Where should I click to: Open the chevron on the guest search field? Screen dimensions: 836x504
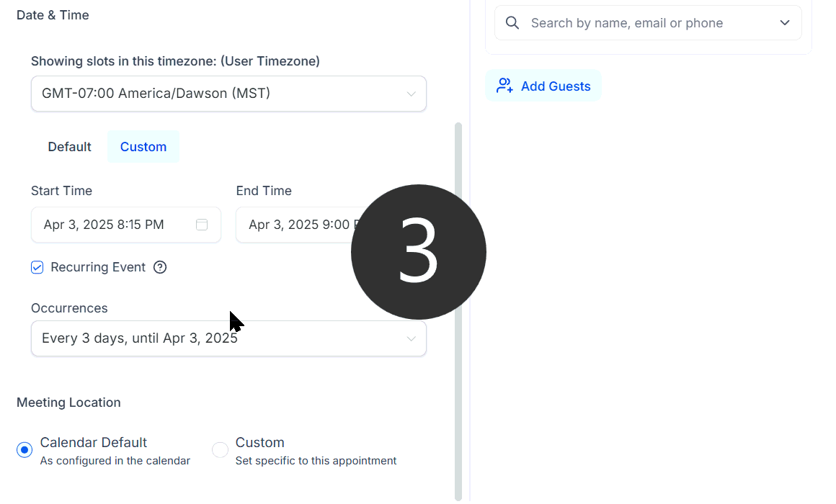(x=785, y=22)
